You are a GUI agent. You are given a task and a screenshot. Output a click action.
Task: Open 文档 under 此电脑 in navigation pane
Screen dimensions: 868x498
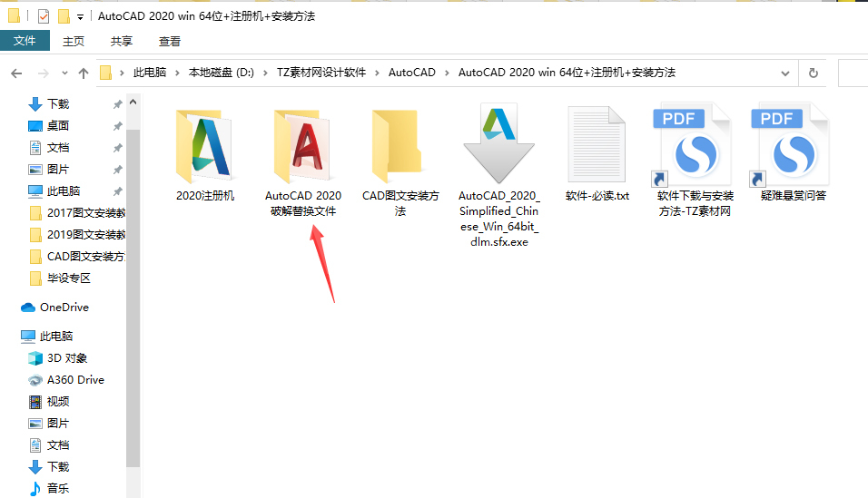pyautogui.click(x=49, y=444)
